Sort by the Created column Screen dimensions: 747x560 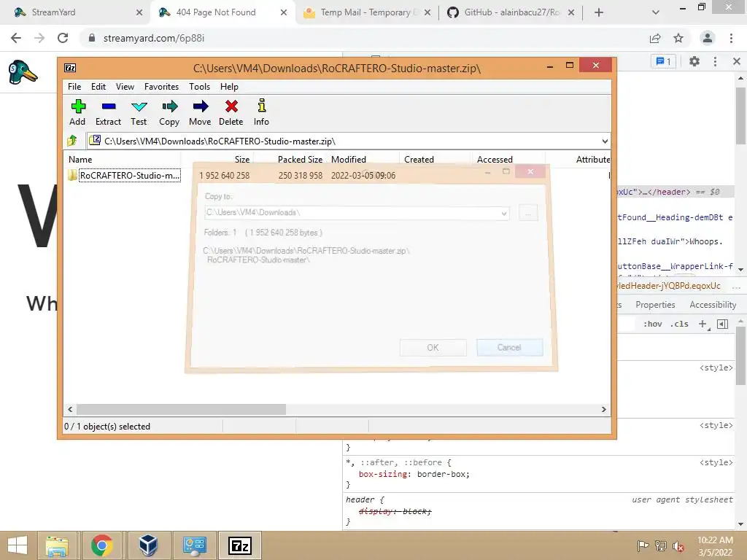pyautogui.click(x=436, y=160)
